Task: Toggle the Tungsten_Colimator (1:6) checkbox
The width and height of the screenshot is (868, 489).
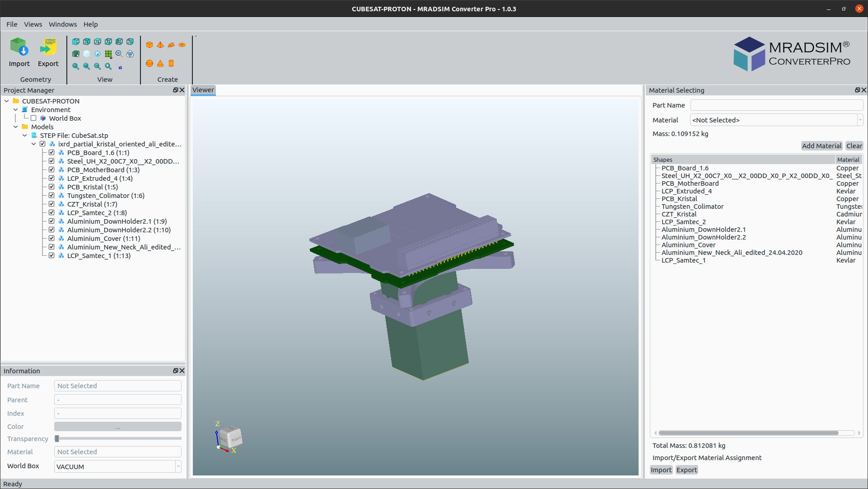Action: pos(51,196)
